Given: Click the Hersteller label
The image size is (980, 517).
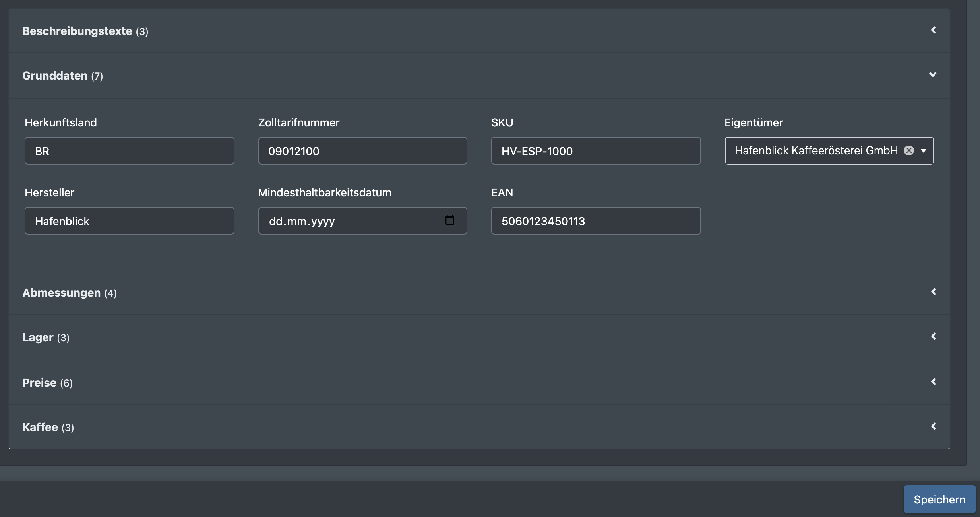Looking at the screenshot, I should click(x=50, y=192).
